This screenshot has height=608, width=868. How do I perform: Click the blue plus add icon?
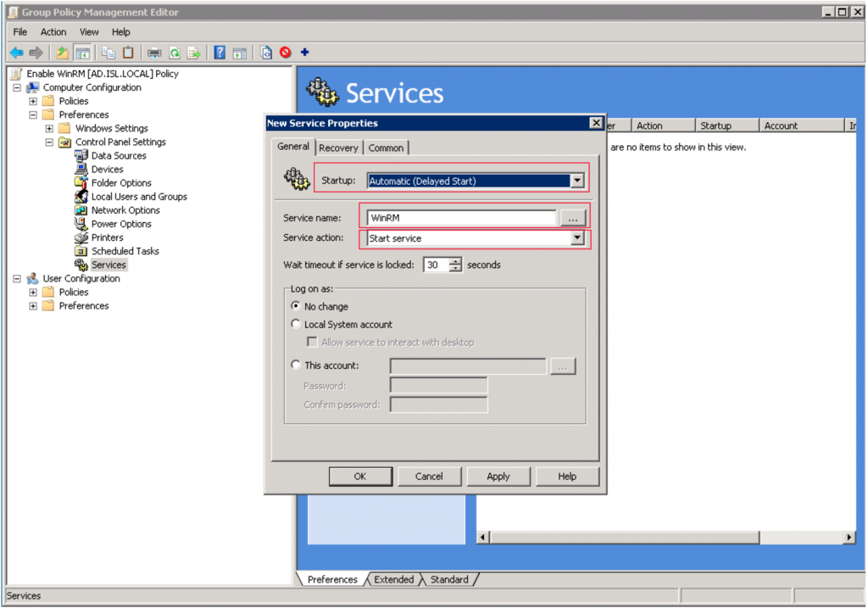pyautogui.click(x=304, y=52)
